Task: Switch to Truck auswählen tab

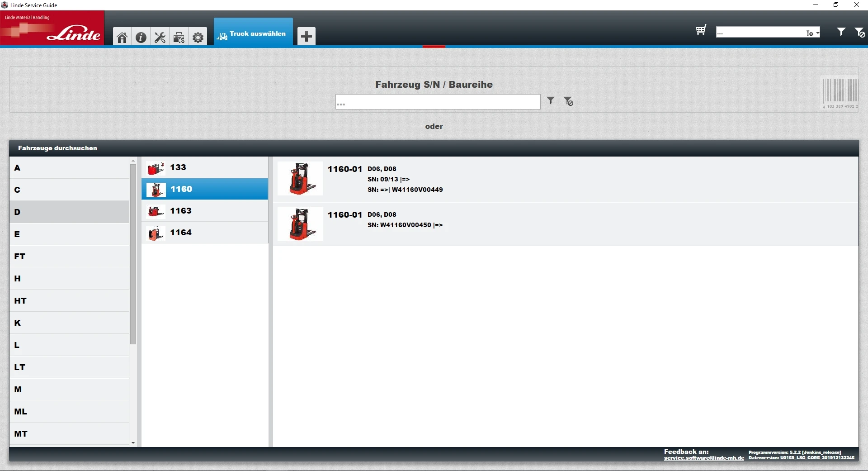Action: (x=253, y=32)
